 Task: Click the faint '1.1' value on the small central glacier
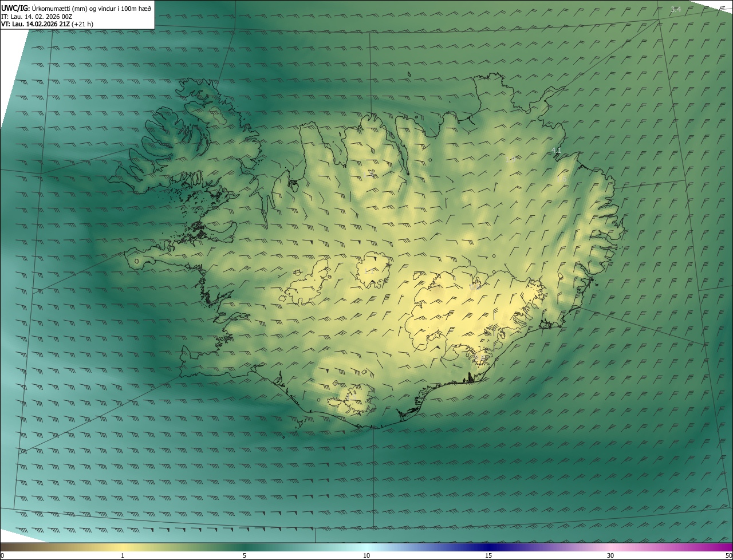point(369,271)
